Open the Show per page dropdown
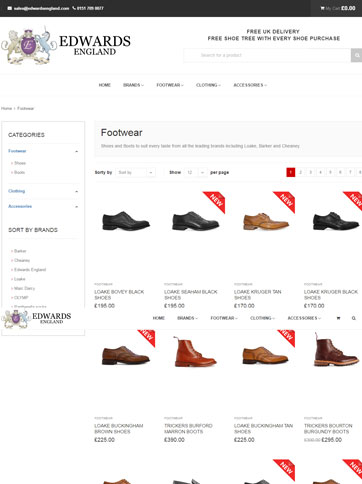The image size is (362, 484). click(196, 172)
